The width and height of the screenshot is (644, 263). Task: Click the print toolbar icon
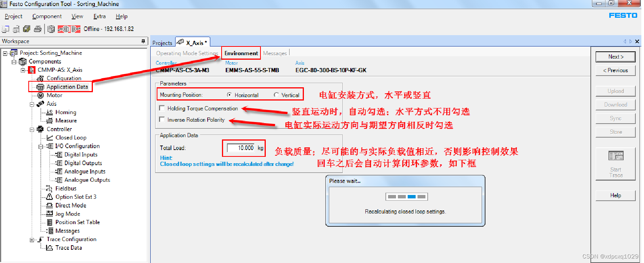(38, 29)
